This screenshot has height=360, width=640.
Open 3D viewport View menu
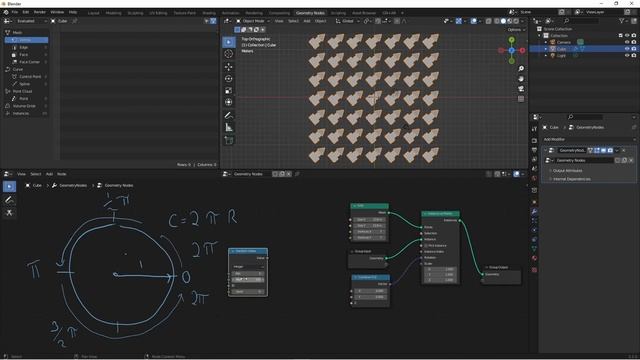pos(279,21)
